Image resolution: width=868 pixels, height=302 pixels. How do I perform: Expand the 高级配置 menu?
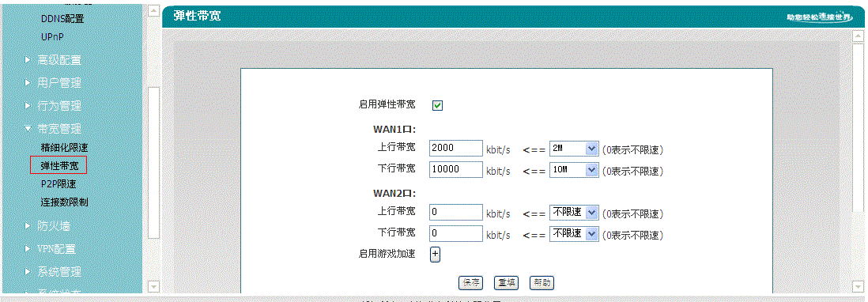pos(59,60)
